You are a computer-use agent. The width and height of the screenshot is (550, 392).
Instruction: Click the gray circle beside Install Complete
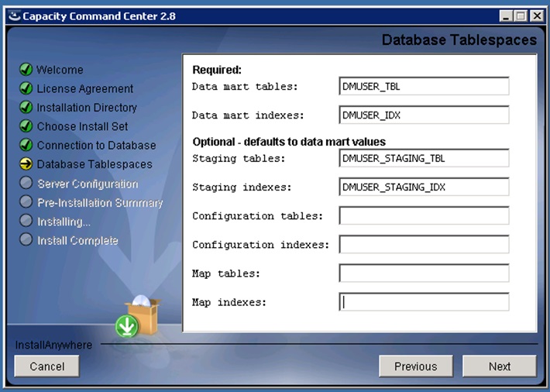(x=26, y=239)
